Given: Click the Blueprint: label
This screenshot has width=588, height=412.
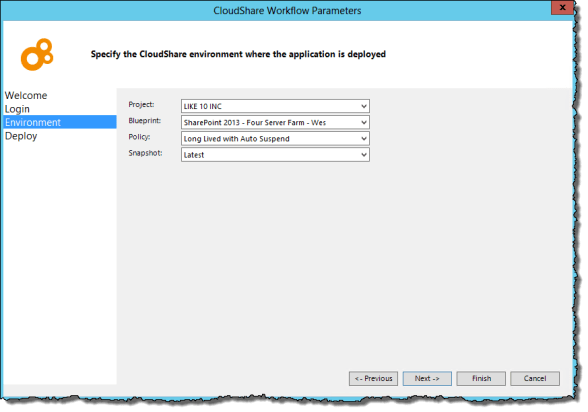Looking at the screenshot, I should click(x=145, y=121).
